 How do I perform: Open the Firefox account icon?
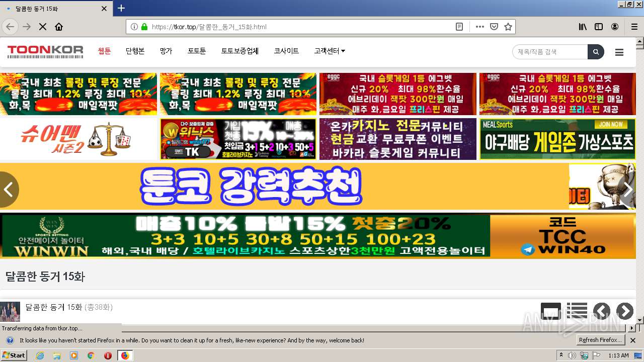pos(615,27)
